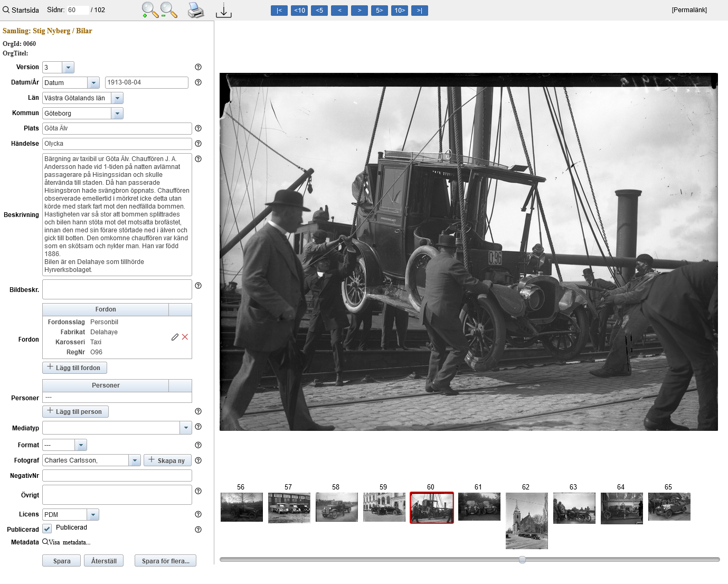
Task: Click the Beskrivning text area
Action: 117,214
